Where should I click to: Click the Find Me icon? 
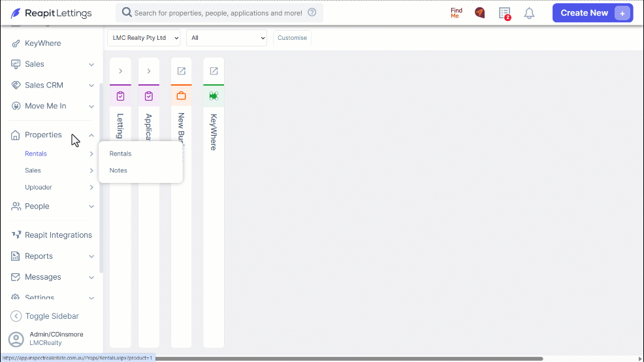(x=457, y=12)
